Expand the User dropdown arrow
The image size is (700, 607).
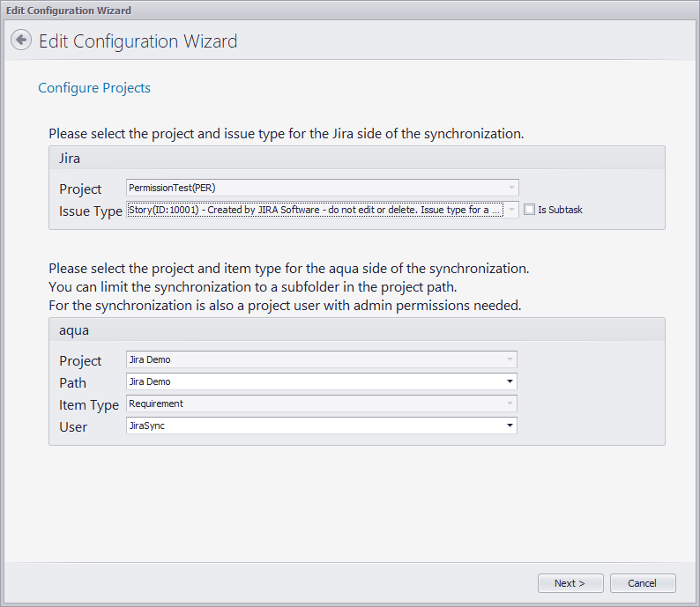510,426
